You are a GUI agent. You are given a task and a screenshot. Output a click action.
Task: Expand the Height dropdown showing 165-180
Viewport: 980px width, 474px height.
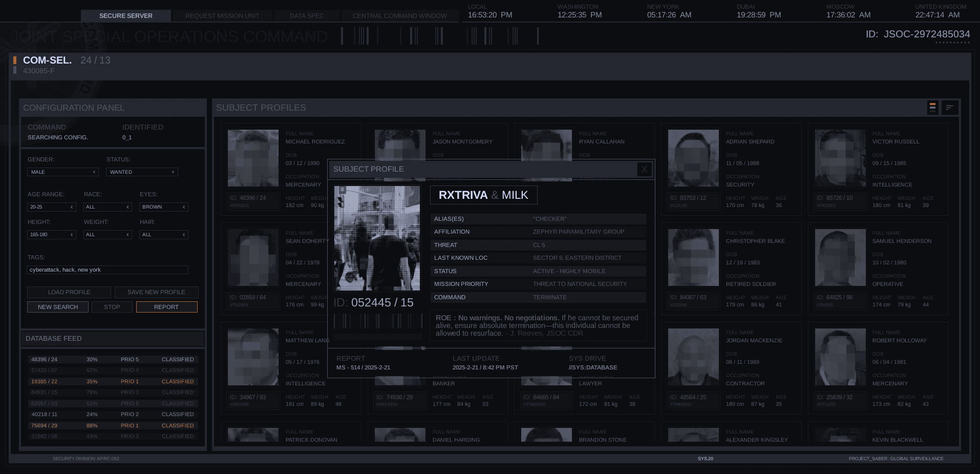tap(51, 235)
